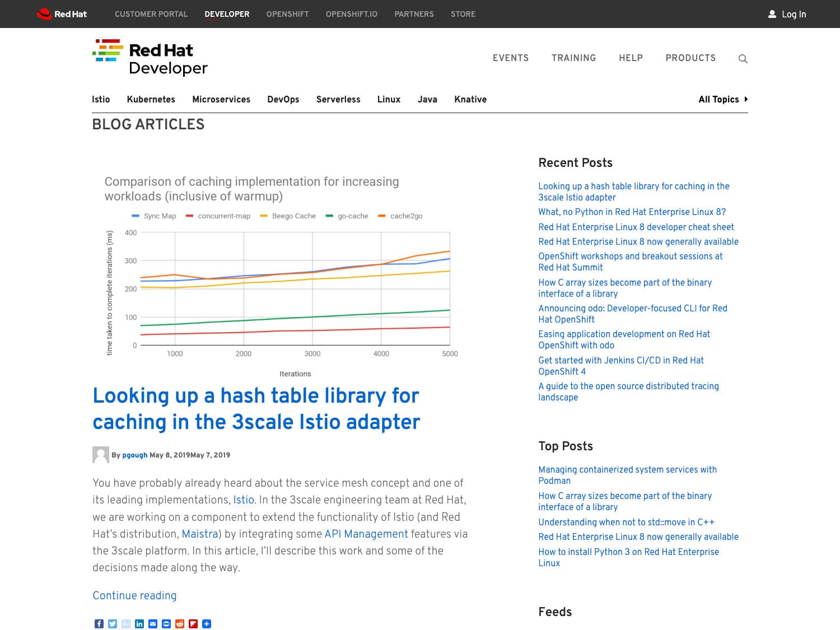Click the 'cache2go' legend entry
840x630 pixels.
pyautogui.click(x=400, y=216)
